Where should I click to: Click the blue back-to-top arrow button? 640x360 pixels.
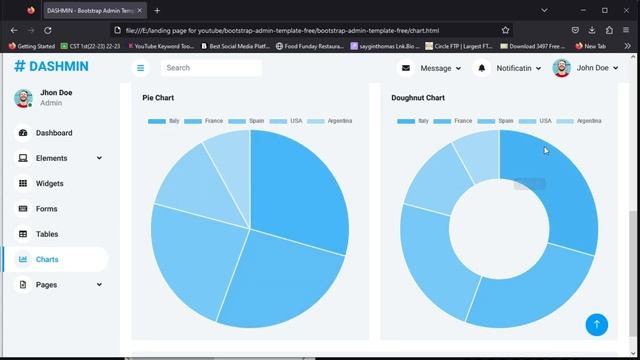tap(597, 324)
